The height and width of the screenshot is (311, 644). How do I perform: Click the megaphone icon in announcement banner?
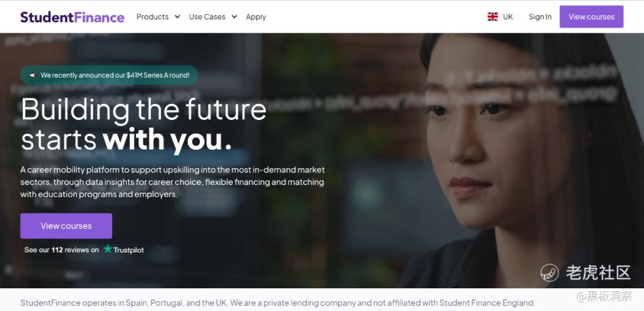[x=33, y=75]
